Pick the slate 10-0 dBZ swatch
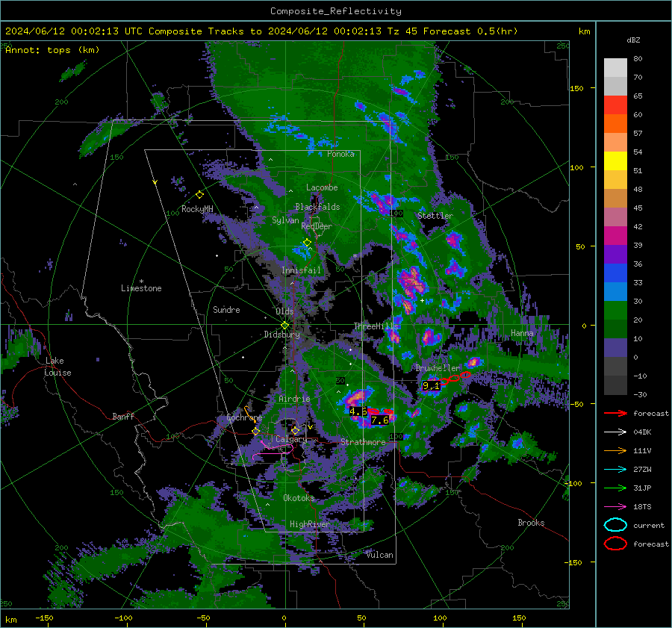 (615, 348)
